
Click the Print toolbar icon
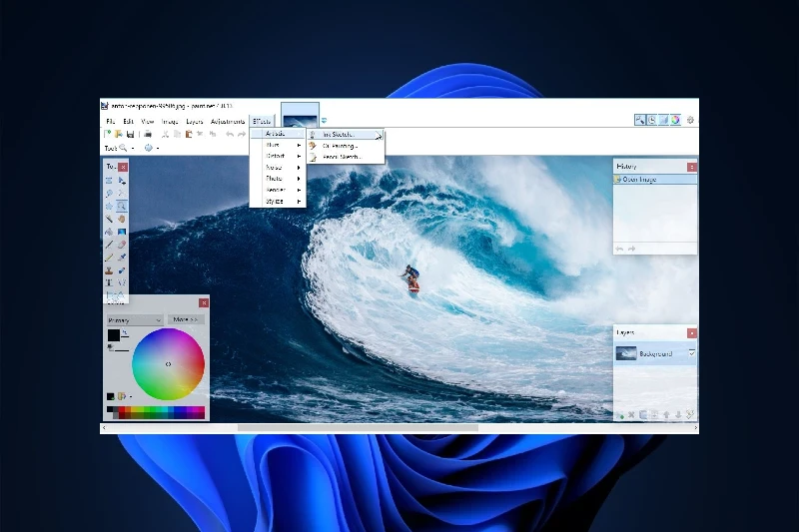coord(148,134)
